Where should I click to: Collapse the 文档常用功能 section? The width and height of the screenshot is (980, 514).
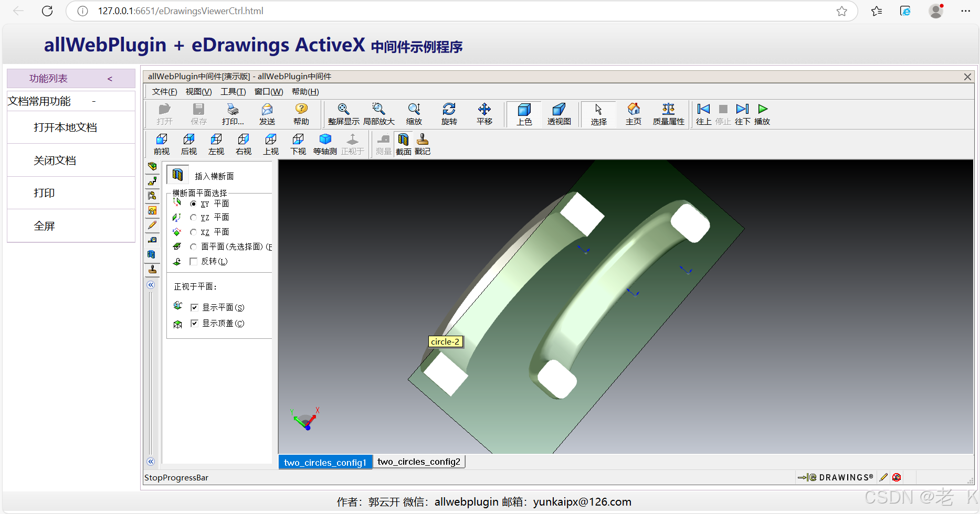(x=94, y=101)
